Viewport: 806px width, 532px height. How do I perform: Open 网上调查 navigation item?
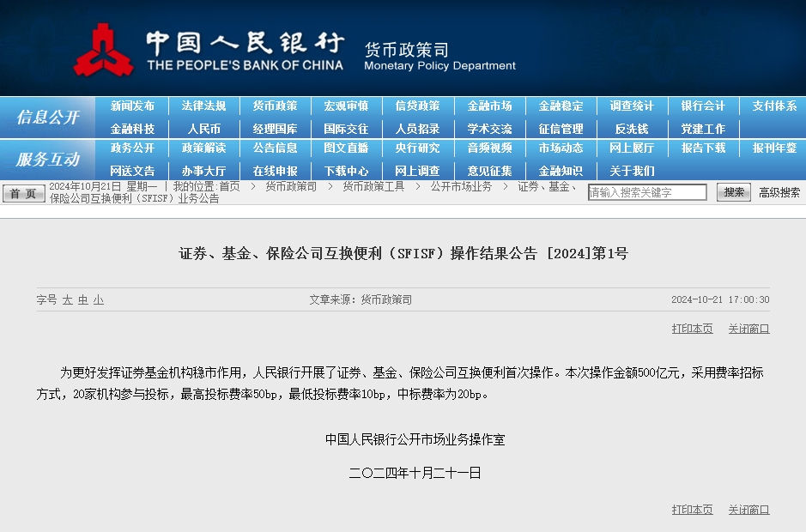tap(417, 171)
